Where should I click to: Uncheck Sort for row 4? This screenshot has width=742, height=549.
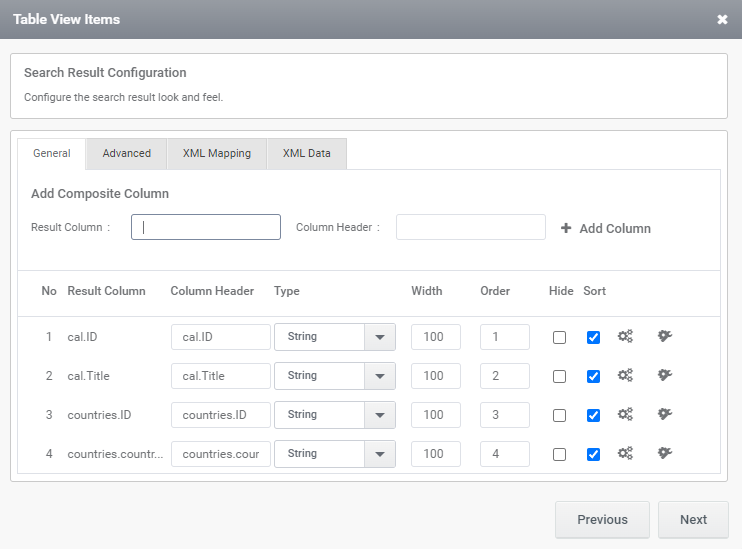point(593,454)
